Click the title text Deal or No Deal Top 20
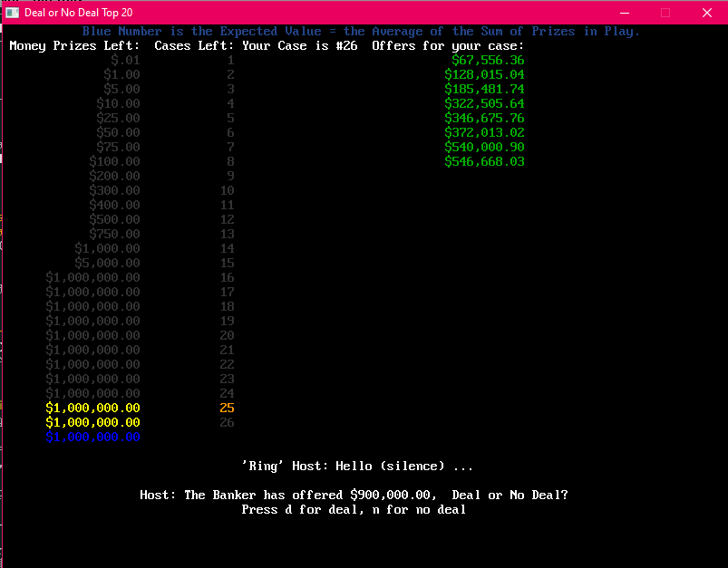This screenshot has height=568, width=728. pos(78,13)
